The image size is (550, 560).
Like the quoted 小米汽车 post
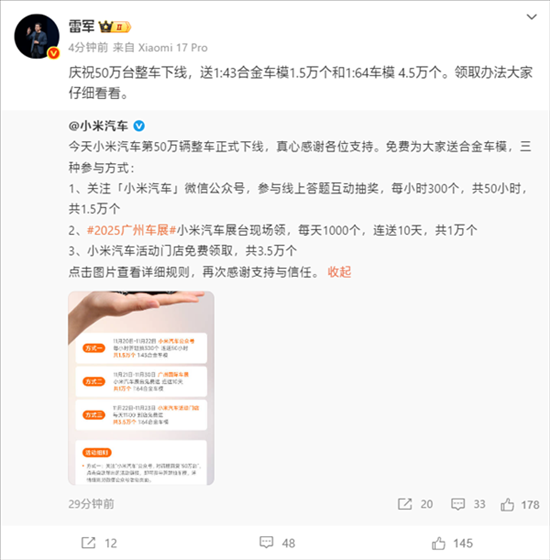[507, 504]
